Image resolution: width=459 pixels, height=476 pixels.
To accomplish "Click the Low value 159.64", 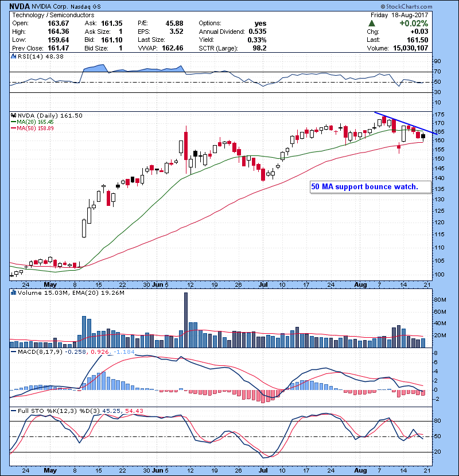I will [59, 40].
